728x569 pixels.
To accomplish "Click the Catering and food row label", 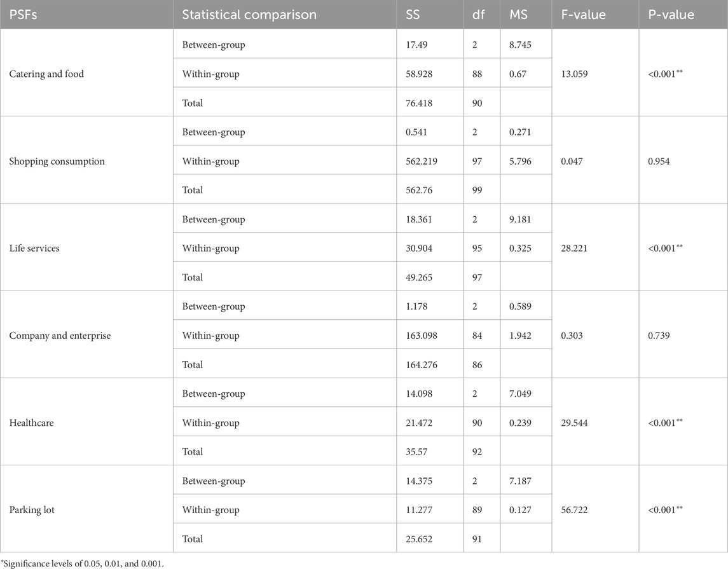I will click(x=46, y=74).
